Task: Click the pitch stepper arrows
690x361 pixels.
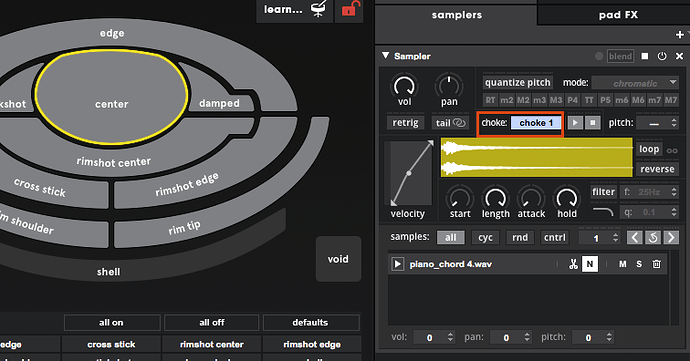Action: click(x=674, y=123)
